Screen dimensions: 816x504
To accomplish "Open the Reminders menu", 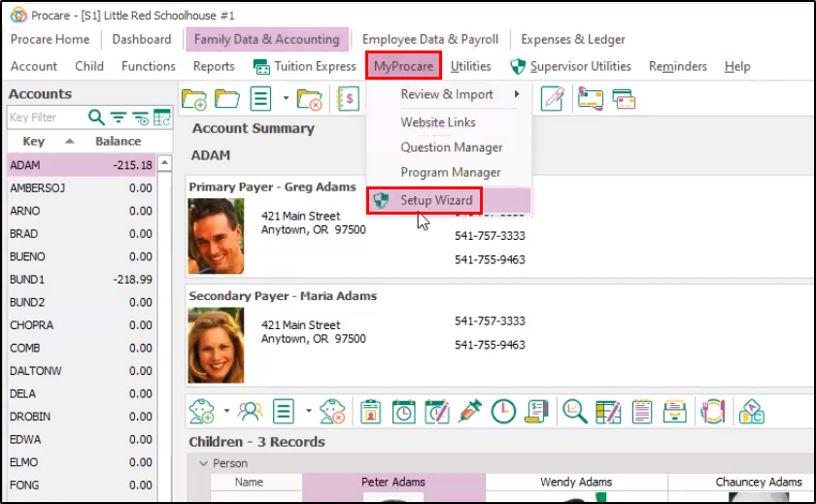I will (x=678, y=67).
